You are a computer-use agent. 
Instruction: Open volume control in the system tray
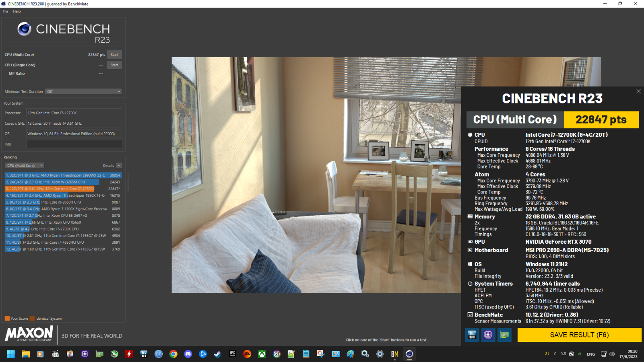612,354
